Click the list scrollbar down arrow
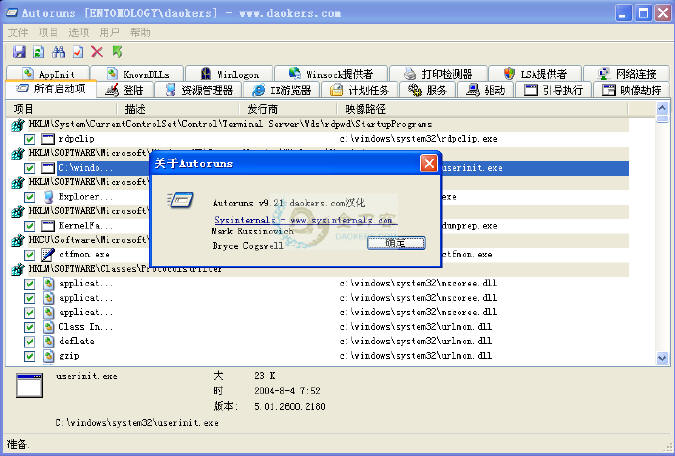The height and width of the screenshot is (456, 675). [662, 358]
